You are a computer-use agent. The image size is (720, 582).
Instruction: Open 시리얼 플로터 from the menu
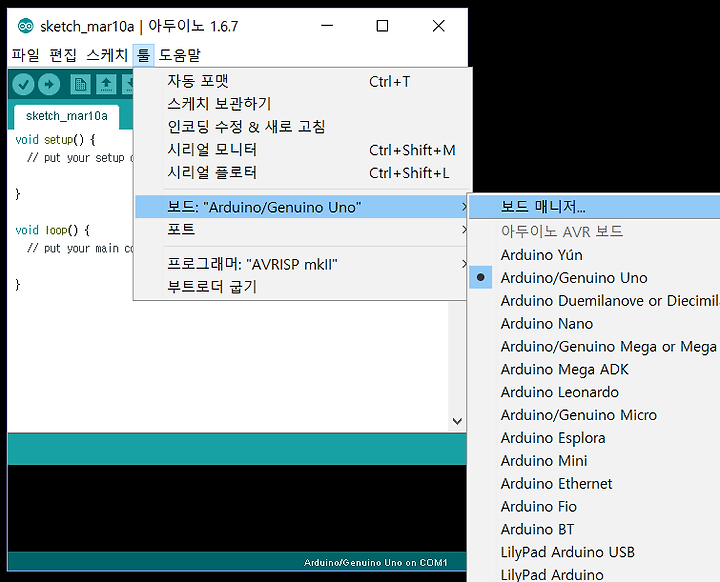(304, 173)
